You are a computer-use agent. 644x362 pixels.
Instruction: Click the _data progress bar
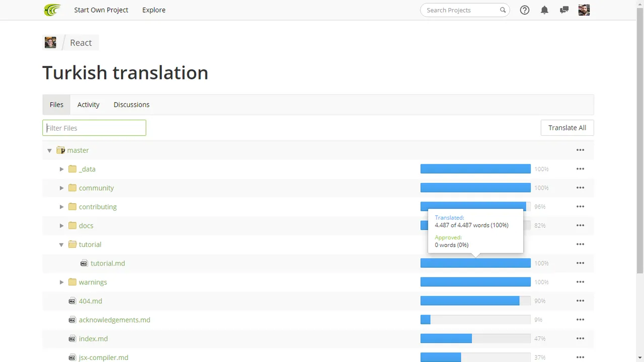click(x=475, y=169)
